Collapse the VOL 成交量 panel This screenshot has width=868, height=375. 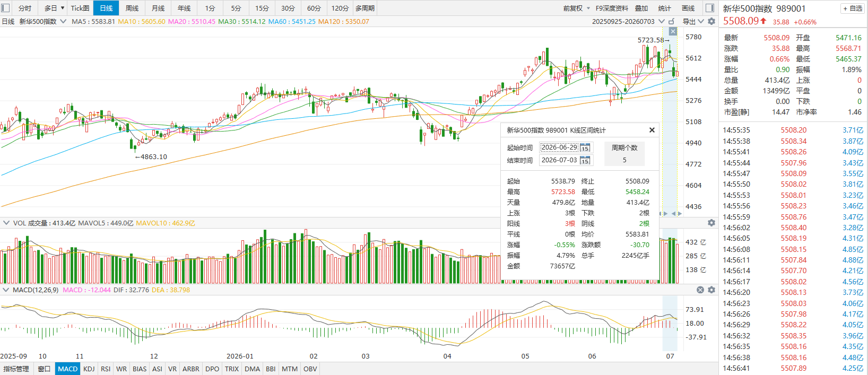coord(6,223)
